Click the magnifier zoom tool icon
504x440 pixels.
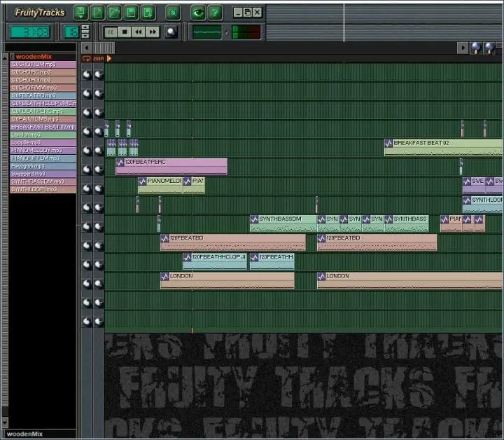[x=171, y=32]
